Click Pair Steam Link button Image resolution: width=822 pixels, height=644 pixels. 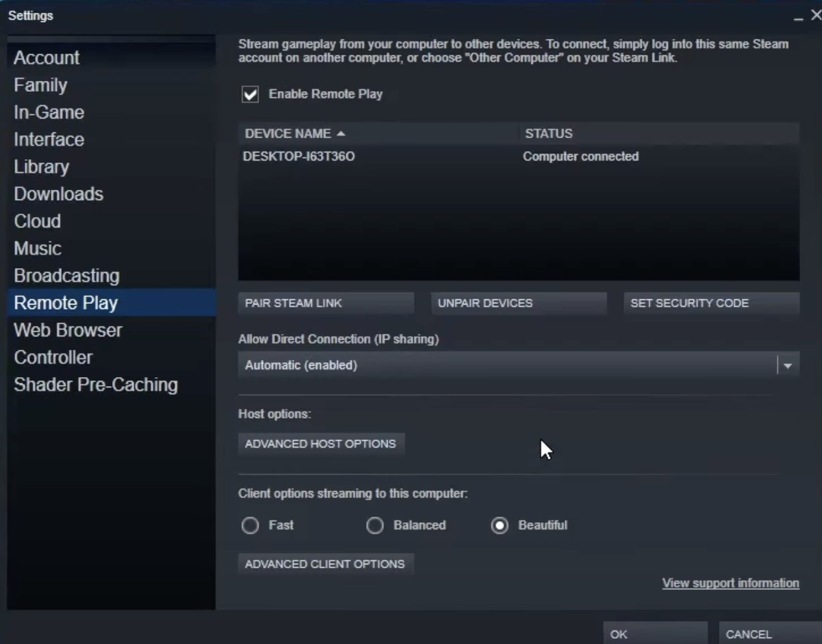coord(326,303)
